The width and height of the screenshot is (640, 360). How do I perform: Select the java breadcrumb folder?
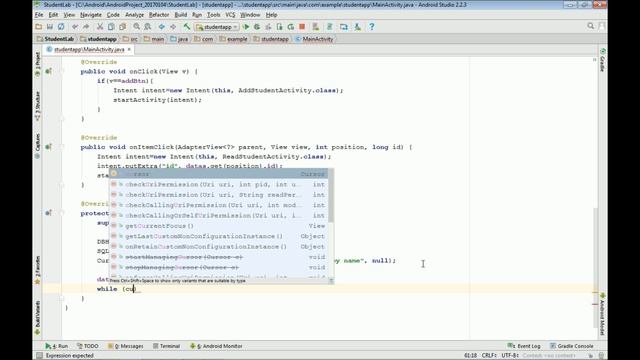pos(179,39)
